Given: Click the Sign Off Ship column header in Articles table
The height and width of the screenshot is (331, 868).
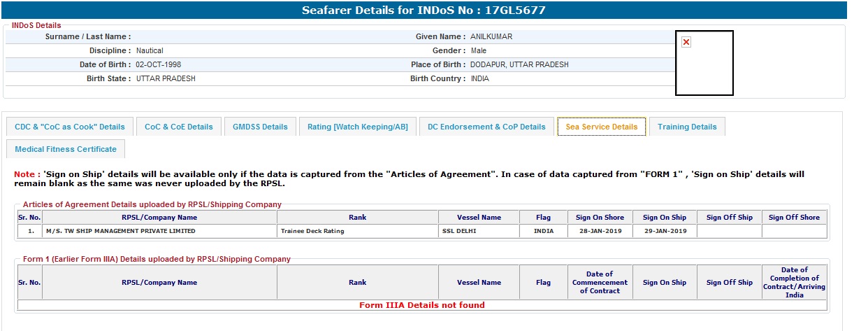Looking at the screenshot, I should [729, 217].
